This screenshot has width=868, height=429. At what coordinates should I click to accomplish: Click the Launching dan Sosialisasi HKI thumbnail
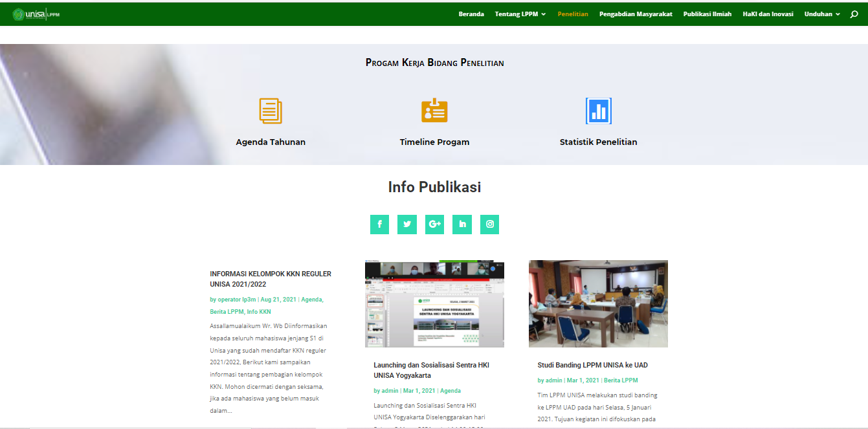click(x=434, y=304)
